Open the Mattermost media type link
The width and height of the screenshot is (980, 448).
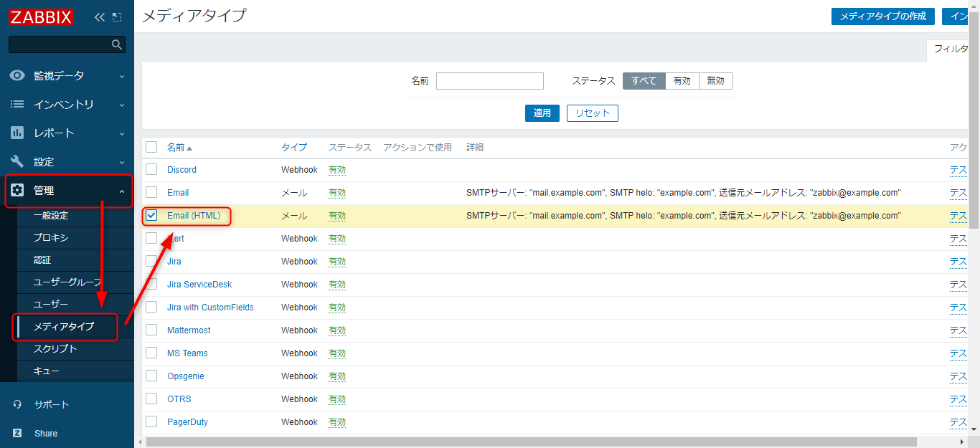pyautogui.click(x=189, y=330)
